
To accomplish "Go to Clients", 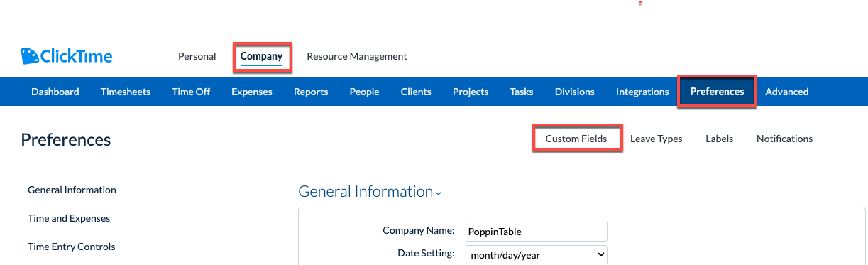I will [416, 92].
